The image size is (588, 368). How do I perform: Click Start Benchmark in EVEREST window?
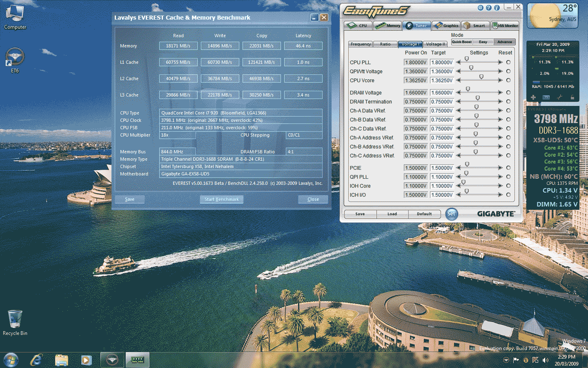pyautogui.click(x=222, y=199)
